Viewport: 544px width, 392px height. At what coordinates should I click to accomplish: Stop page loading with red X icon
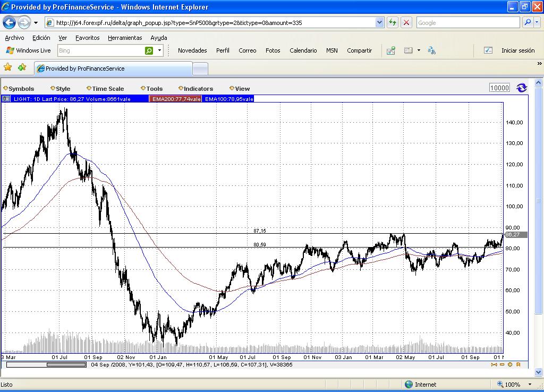click(x=406, y=22)
